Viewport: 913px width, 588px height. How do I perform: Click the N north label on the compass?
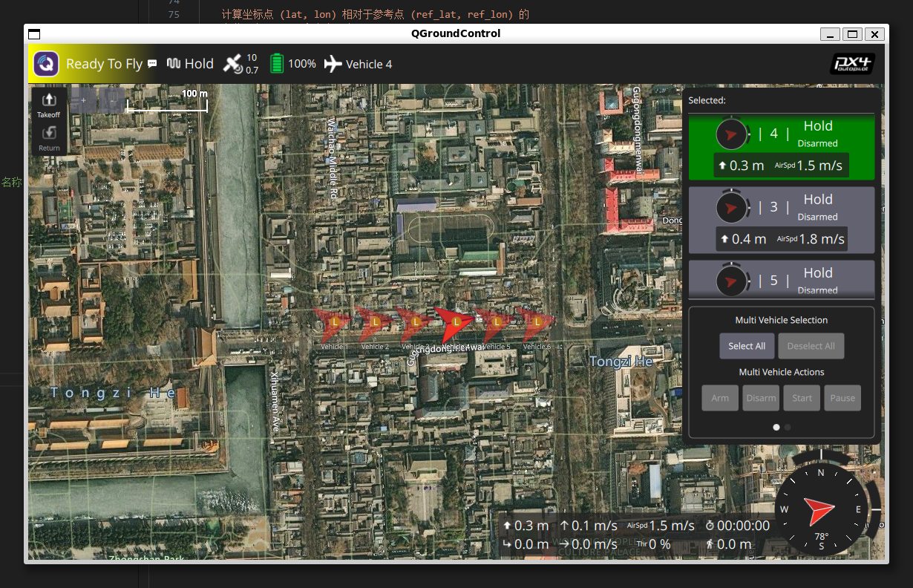click(x=820, y=473)
